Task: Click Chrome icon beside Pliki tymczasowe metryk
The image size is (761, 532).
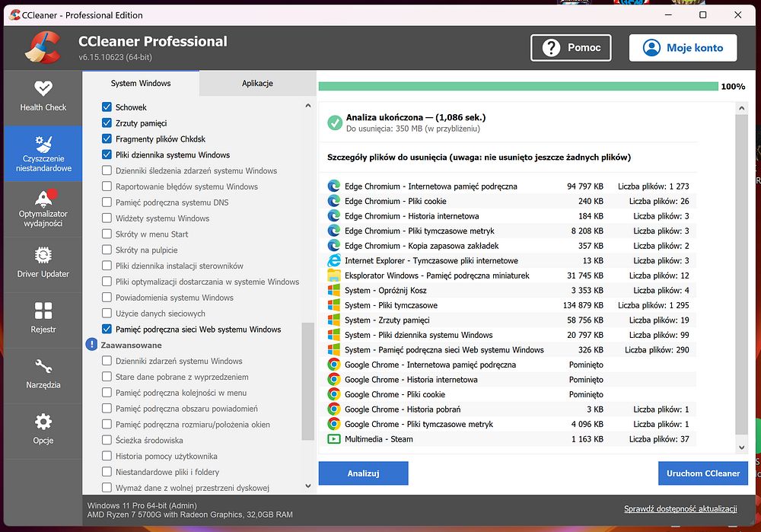Action: pyautogui.click(x=334, y=424)
